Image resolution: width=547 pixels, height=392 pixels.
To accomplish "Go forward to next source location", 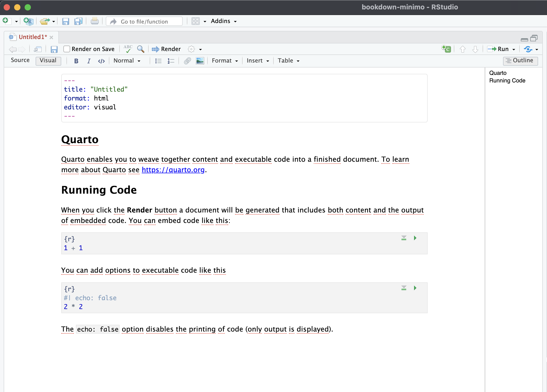I will click(x=22, y=49).
